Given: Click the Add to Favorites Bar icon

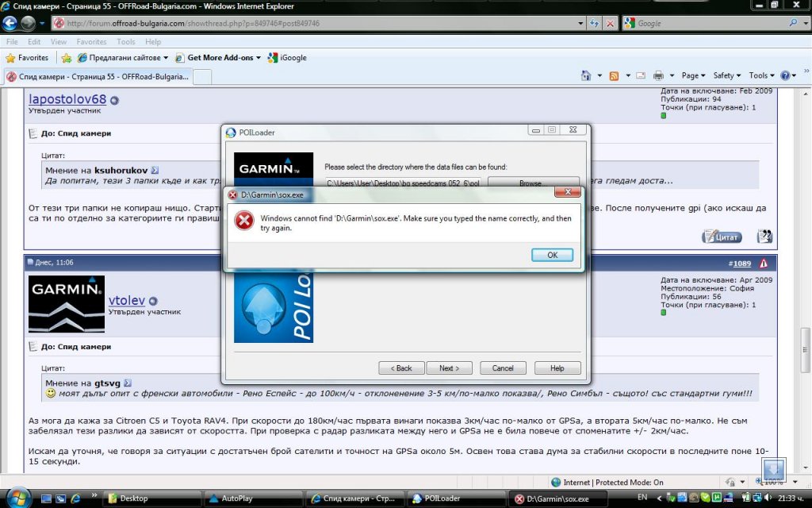Looking at the screenshot, I should click(67, 58).
